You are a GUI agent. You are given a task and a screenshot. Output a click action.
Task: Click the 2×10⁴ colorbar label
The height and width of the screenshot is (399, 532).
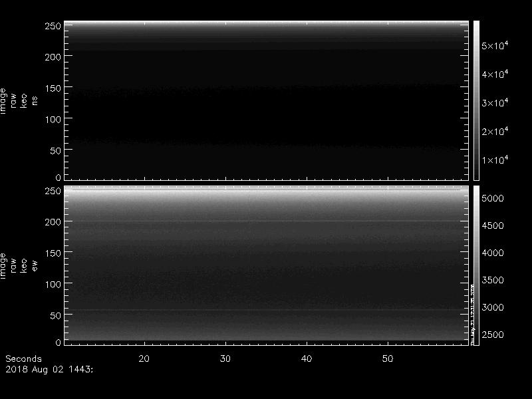(x=495, y=130)
